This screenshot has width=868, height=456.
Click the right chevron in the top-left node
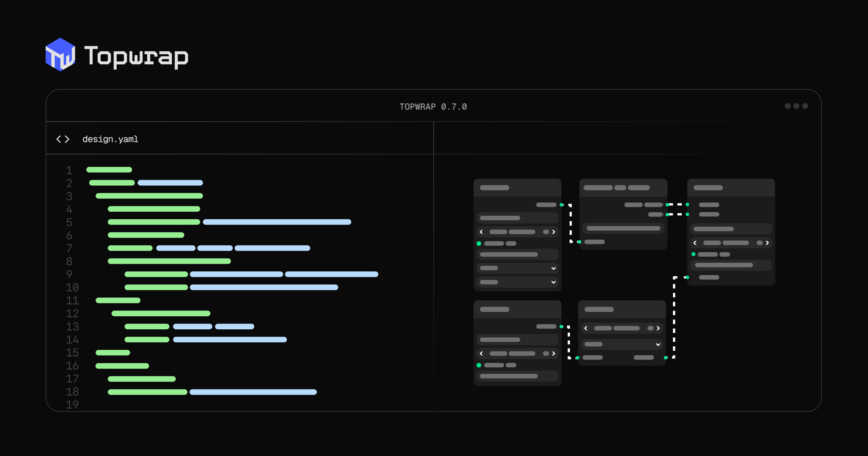click(553, 232)
